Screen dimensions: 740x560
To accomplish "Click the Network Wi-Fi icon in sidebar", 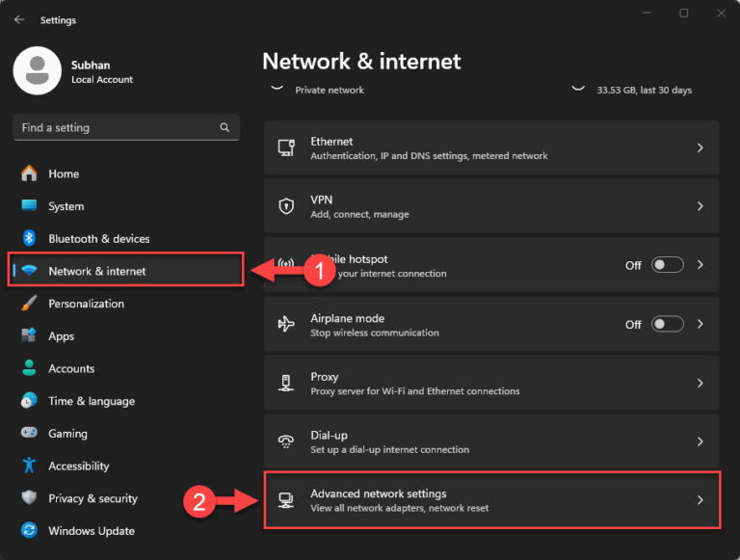I will [x=29, y=271].
